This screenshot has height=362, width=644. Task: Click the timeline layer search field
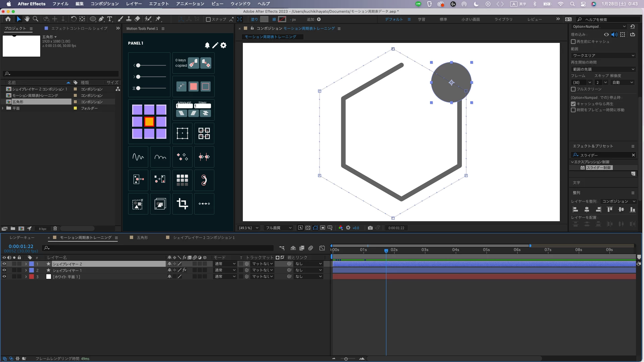[158, 248]
